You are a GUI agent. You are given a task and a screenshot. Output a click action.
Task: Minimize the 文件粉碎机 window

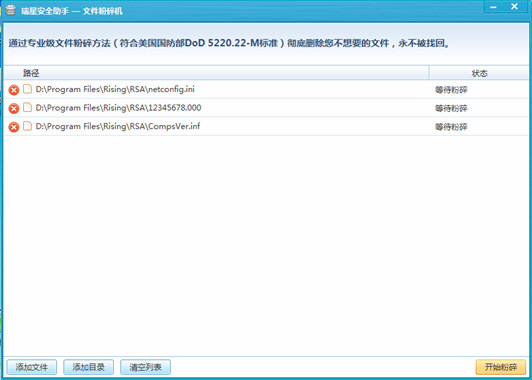(x=494, y=6)
